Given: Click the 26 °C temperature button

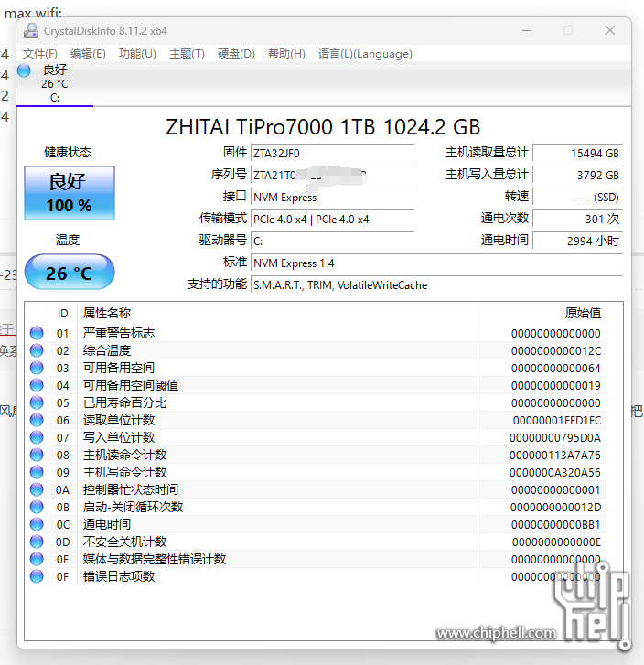Looking at the screenshot, I should click(70, 272).
